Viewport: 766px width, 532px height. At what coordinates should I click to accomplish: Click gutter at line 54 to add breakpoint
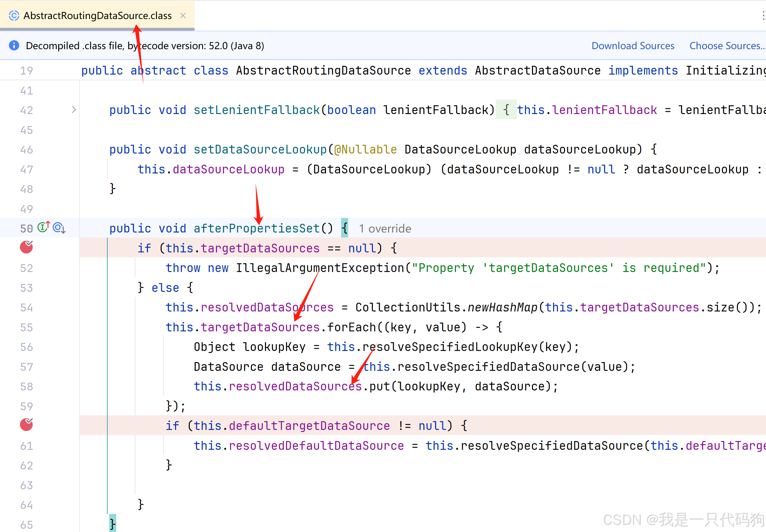pyautogui.click(x=26, y=307)
